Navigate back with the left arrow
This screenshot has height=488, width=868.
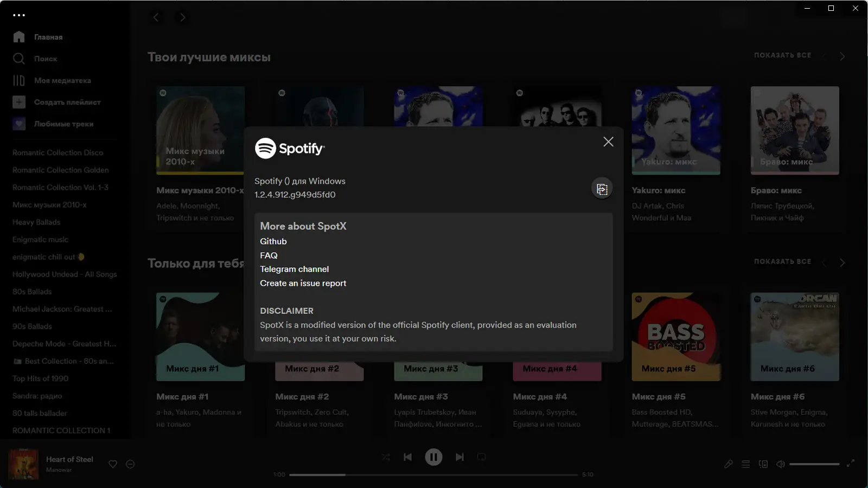[156, 17]
